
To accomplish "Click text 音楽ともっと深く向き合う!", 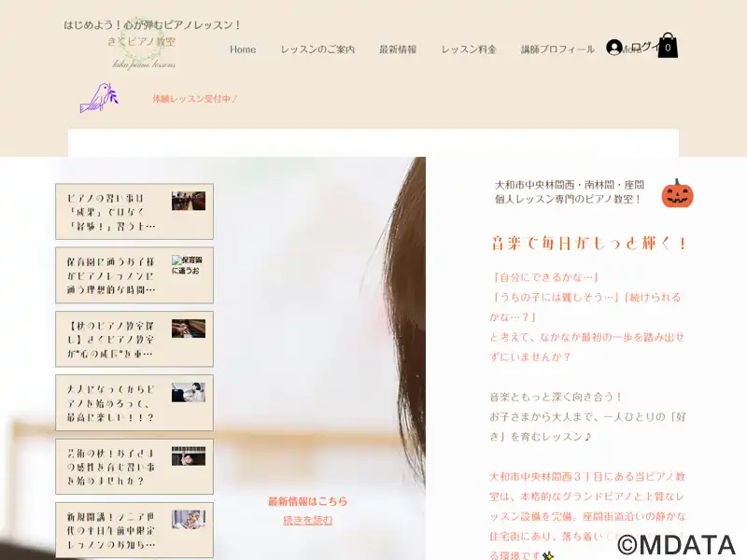I will click(x=557, y=397).
